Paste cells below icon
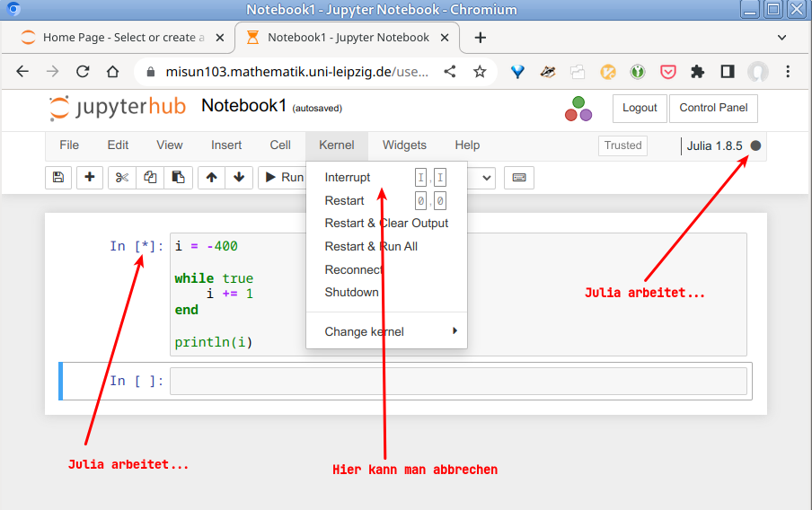 [178, 178]
